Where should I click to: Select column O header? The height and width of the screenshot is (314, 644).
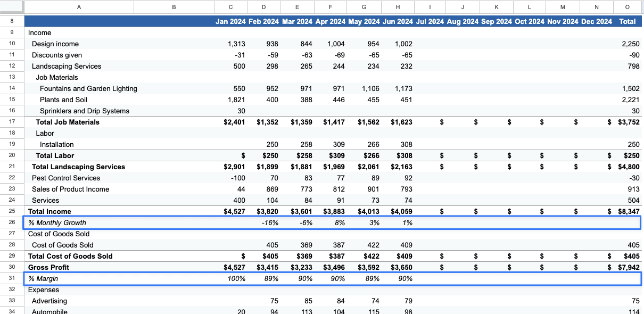628,7
